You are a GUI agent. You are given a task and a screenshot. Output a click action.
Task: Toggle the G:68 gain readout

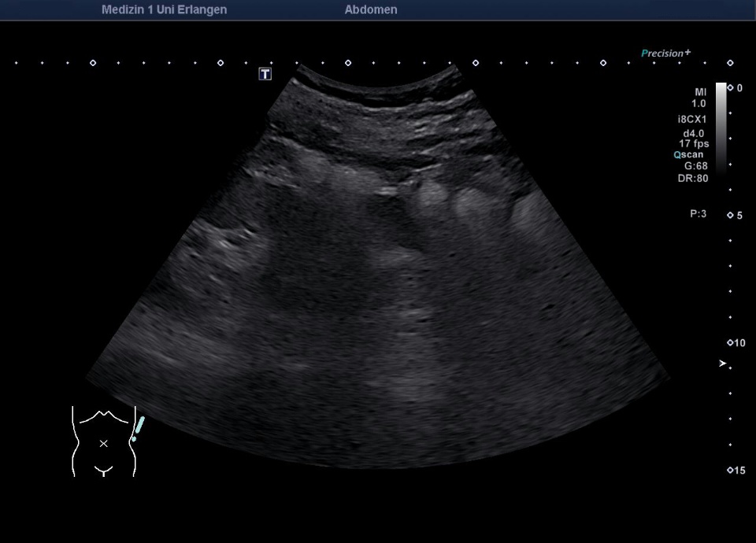click(x=697, y=166)
